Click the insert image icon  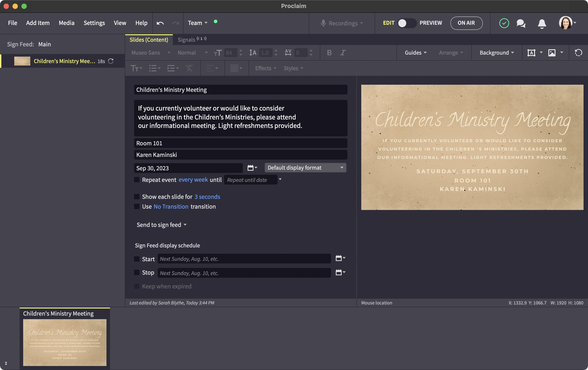(552, 53)
